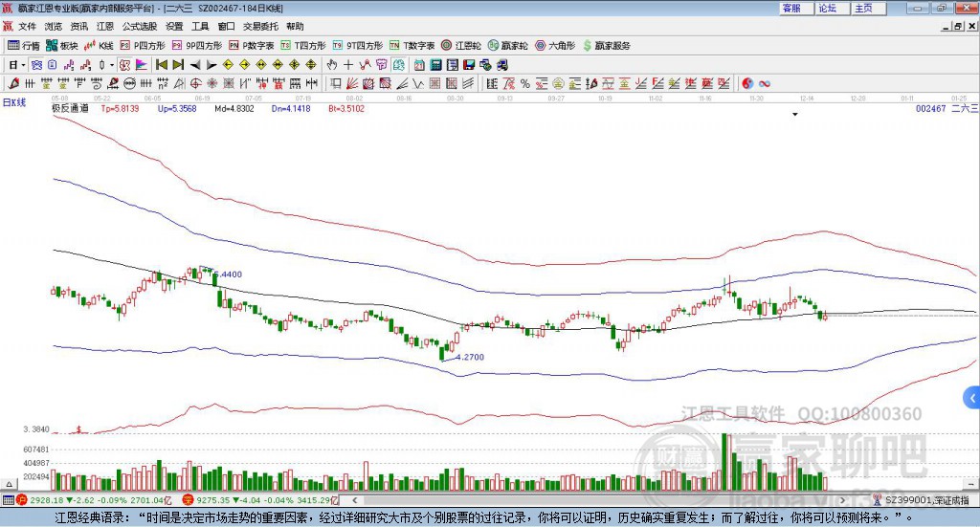Click the red-blue yin-yang icon
Viewport: 980px width, 527px height.
point(747,83)
